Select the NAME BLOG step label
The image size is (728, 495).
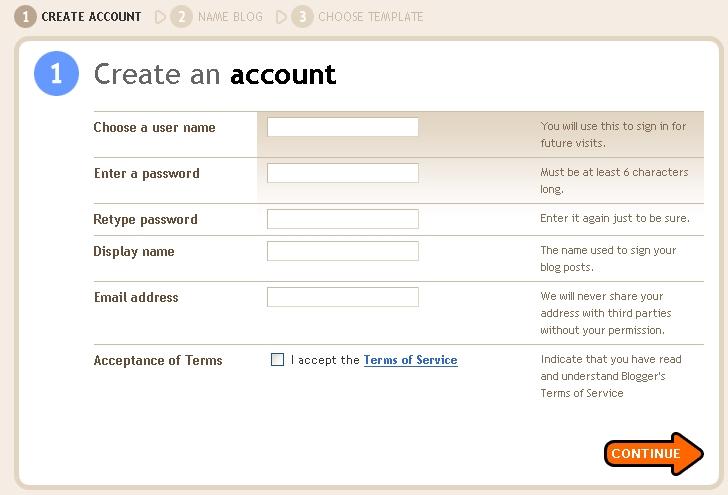click(x=230, y=17)
